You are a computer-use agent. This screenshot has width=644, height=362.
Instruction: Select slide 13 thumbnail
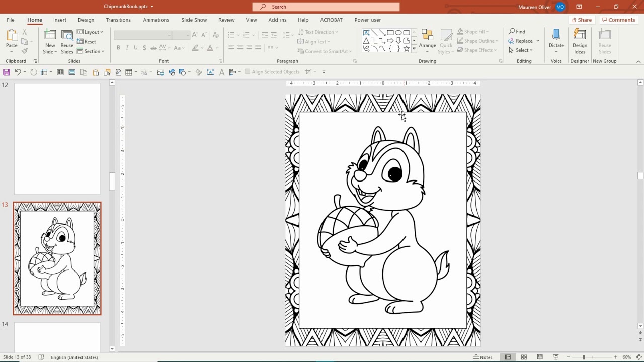click(x=57, y=258)
